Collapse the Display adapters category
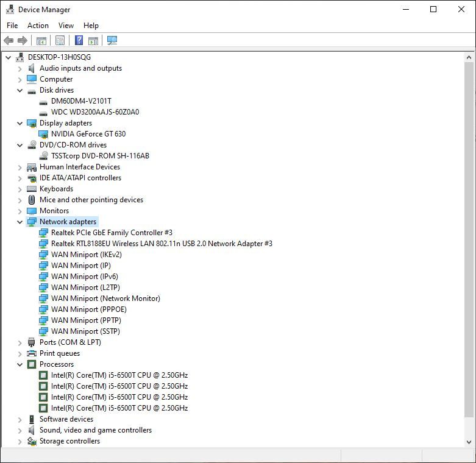Image resolution: width=476 pixels, height=463 pixels. [x=20, y=123]
